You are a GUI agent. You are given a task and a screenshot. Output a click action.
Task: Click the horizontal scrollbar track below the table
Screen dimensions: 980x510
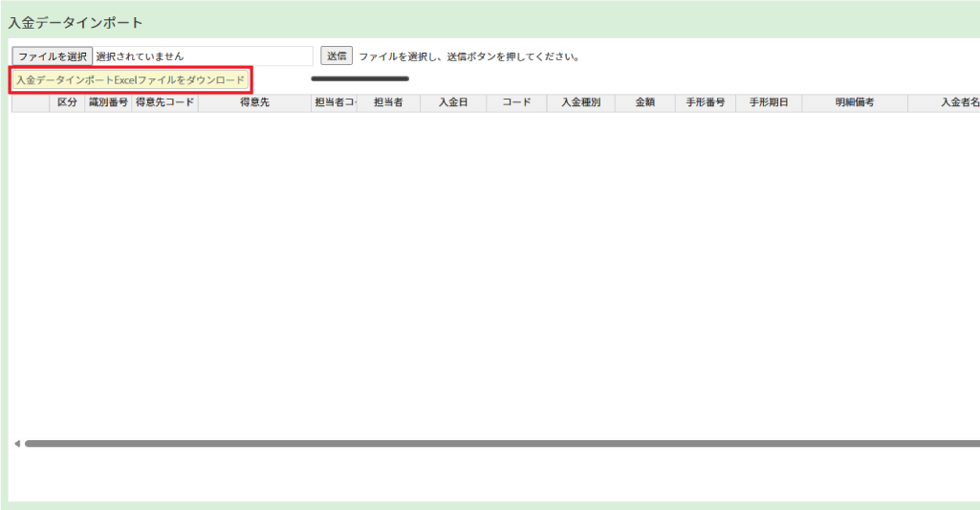pos(502,444)
